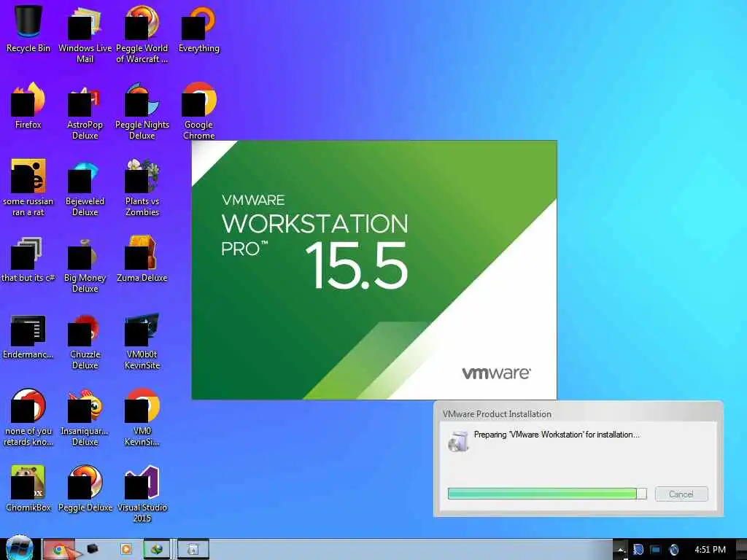Click the first tray icon after the arrow
Screen dimensions: 747x560
point(638,550)
